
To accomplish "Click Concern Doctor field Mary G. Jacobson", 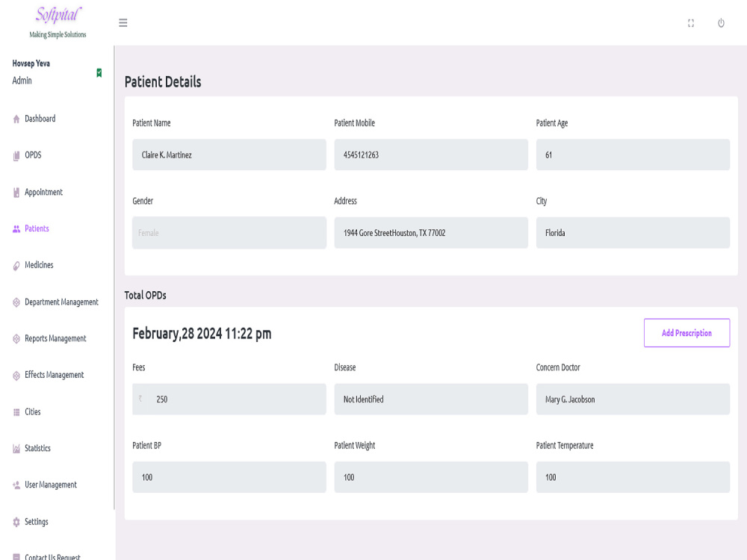I will tap(633, 399).
